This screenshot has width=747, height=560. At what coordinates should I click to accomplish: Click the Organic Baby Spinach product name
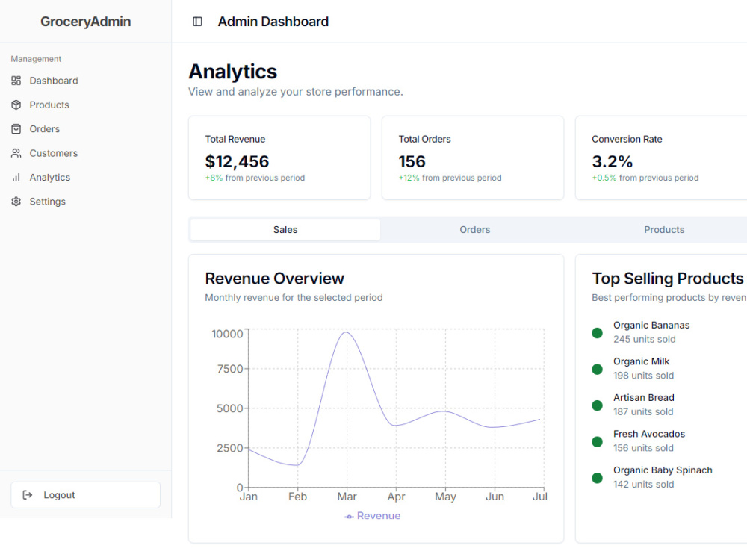click(663, 470)
